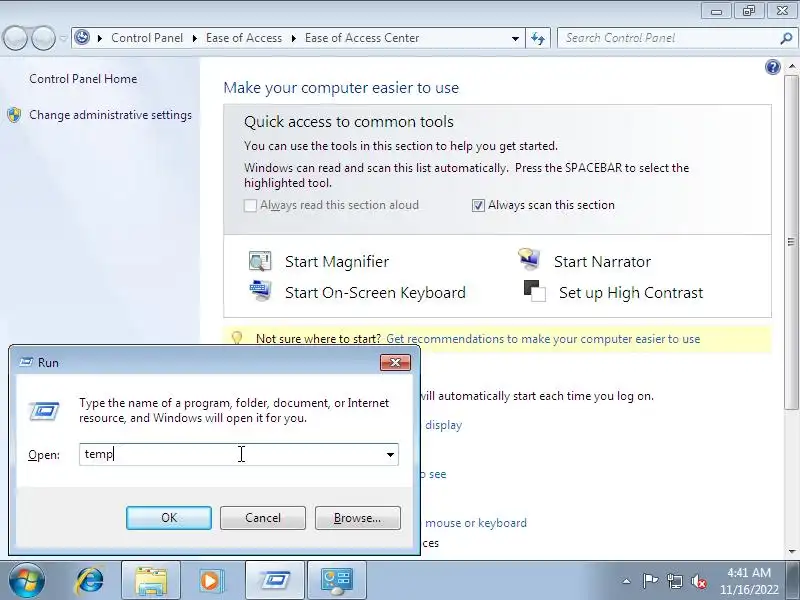800x600 pixels.
Task: Click the muted volume tray icon
Action: click(698, 581)
